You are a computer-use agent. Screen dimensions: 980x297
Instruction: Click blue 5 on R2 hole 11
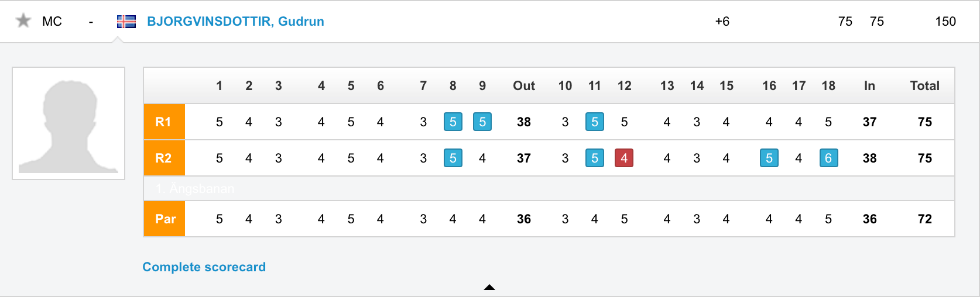(x=595, y=158)
